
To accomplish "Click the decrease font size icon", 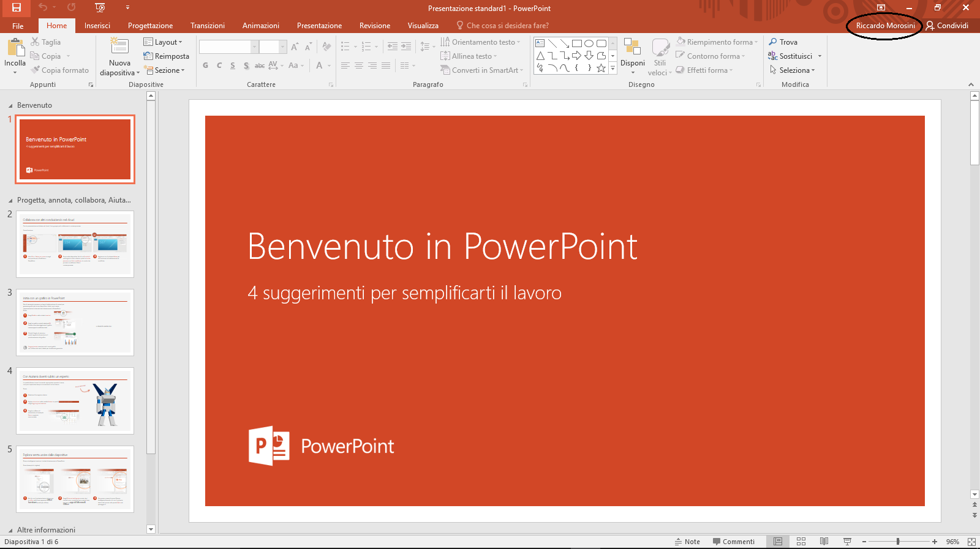I will (308, 47).
